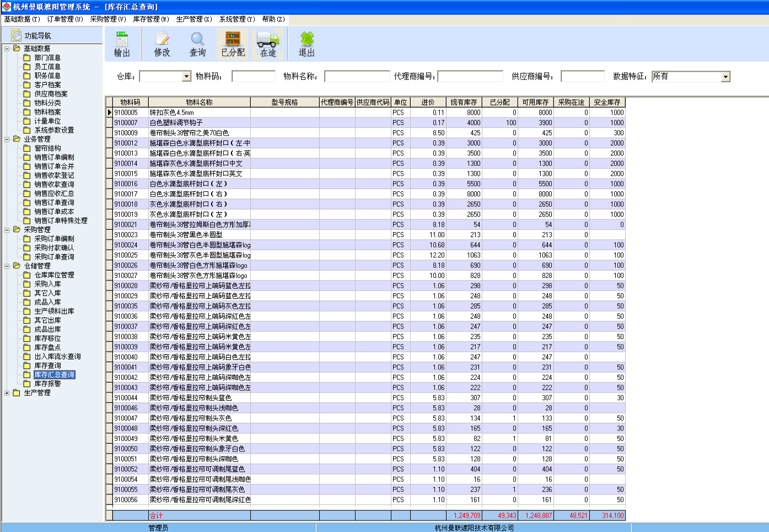Screen dimensions: 769x532
Task: Open the 系统管理 menu
Action: [236, 19]
